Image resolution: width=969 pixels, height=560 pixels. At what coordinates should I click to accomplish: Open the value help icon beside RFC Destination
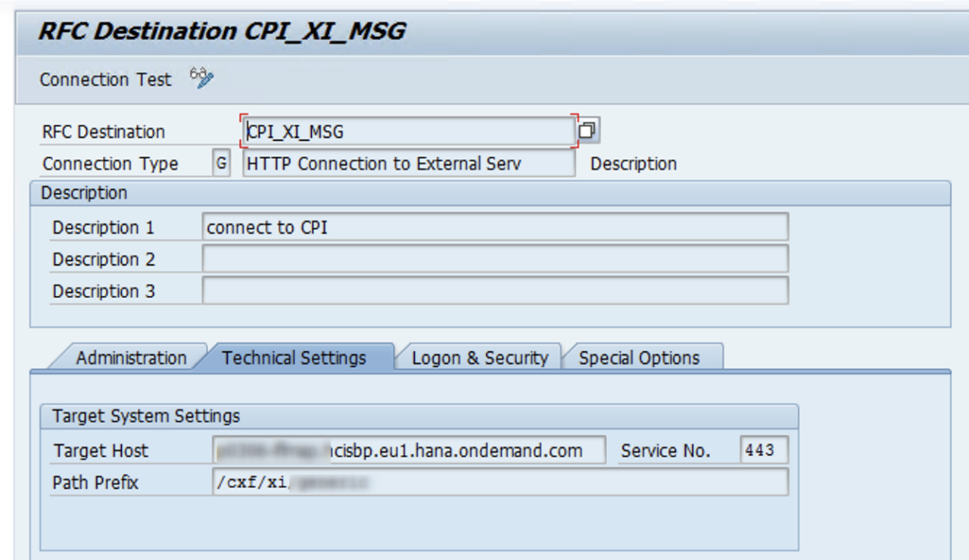[x=588, y=131]
